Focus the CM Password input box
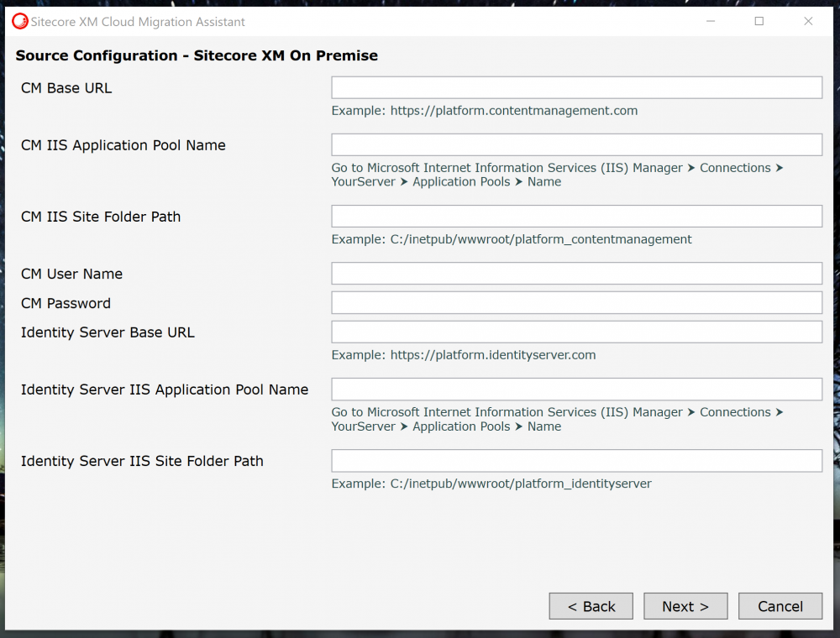Viewport: 840px width, 638px height. click(x=576, y=302)
